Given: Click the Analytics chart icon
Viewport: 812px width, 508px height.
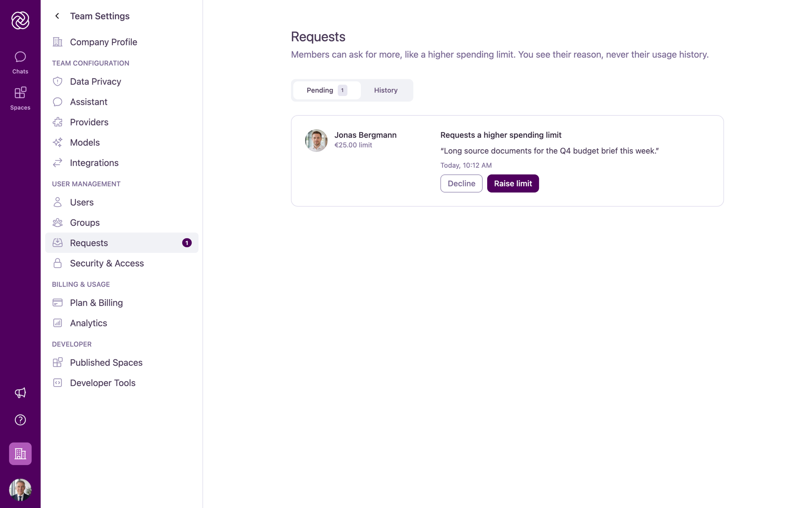Looking at the screenshot, I should [58, 323].
